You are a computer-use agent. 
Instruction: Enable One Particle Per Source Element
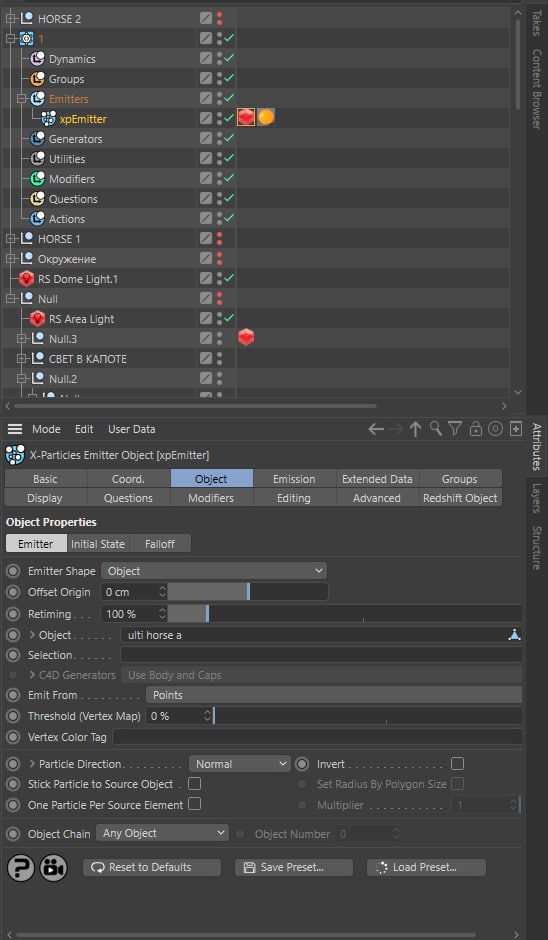(x=194, y=804)
